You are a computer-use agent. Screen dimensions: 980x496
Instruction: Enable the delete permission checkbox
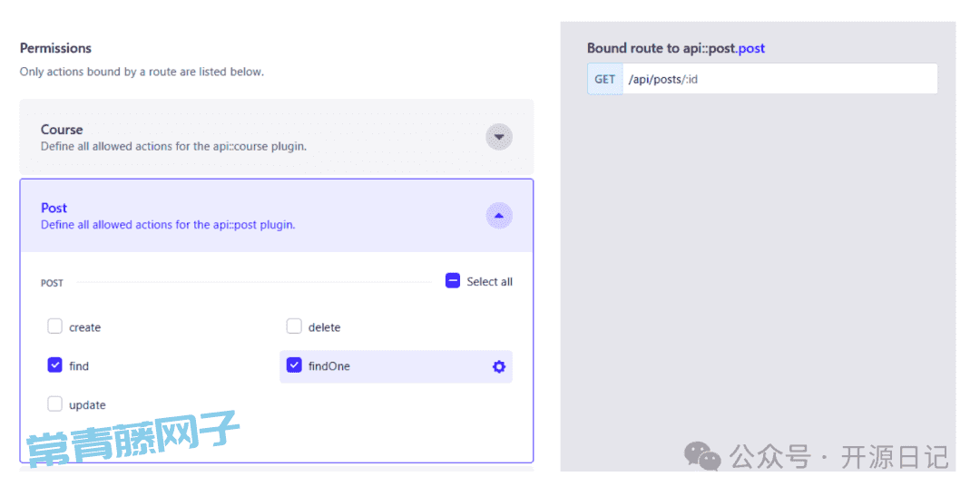coord(294,326)
